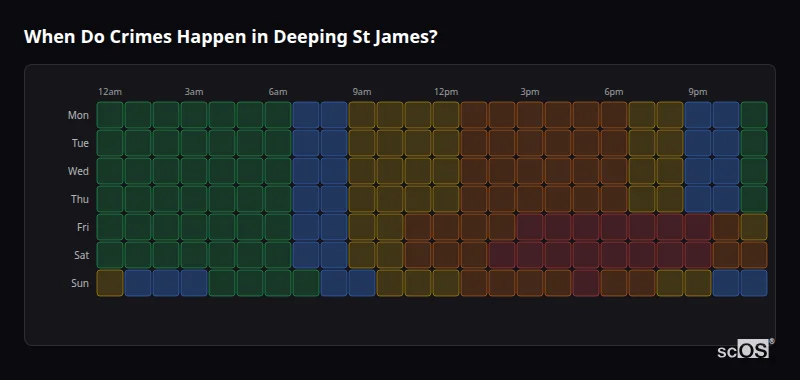
Task: Select the Wednesday 3pm heatmap cell
Action: [x=530, y=171]
